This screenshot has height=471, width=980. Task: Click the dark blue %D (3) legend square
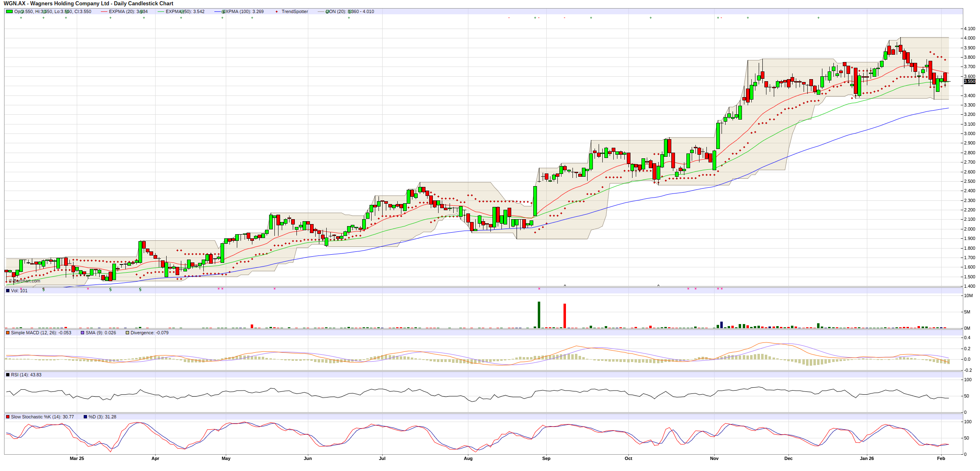(x=85, y=417)
